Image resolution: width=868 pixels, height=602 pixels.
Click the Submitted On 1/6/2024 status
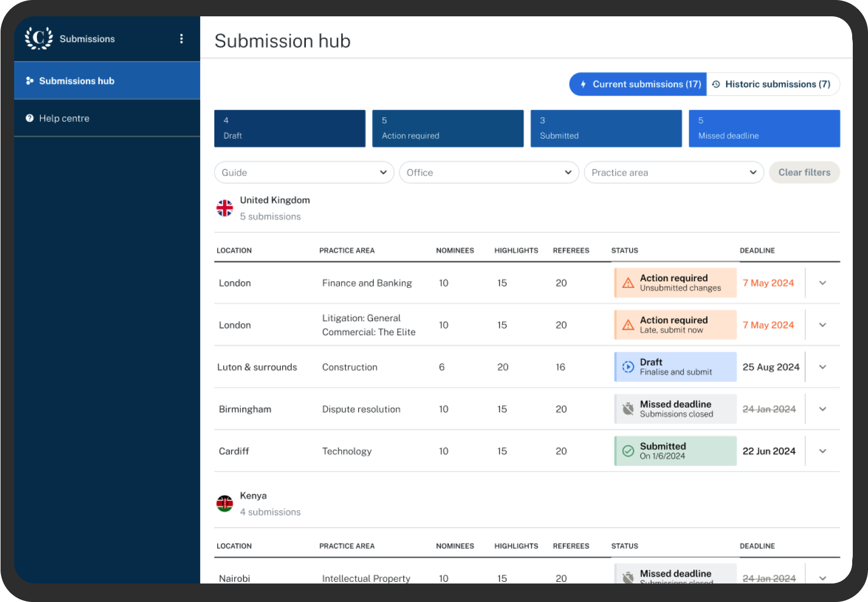[x=675, y=451]
